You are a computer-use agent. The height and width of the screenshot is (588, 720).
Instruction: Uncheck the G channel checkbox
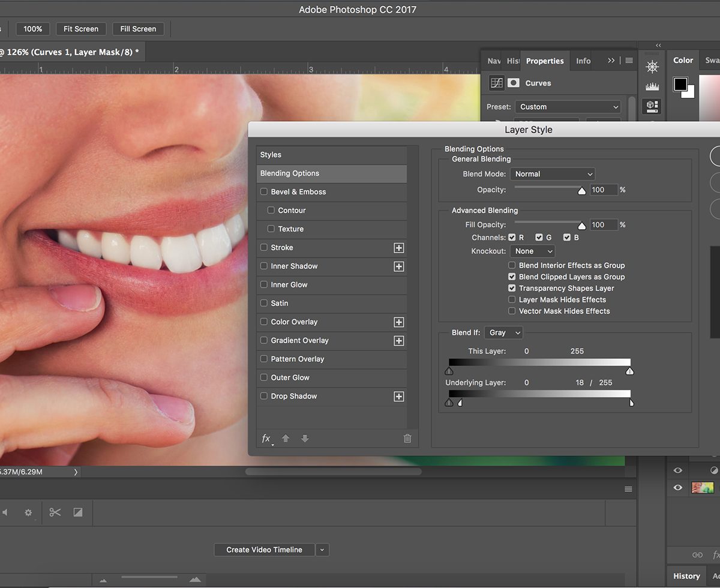coord(539,238)
